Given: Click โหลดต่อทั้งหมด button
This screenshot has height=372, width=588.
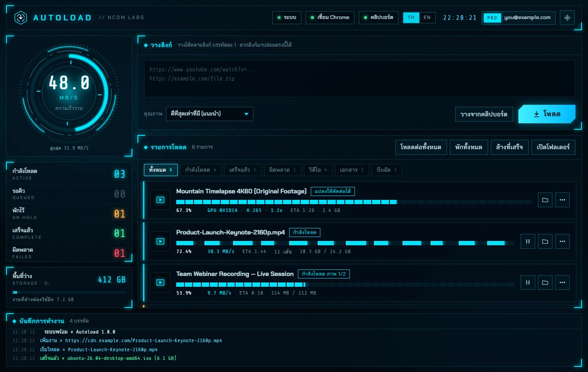Looking at the screenshot, I should pyautogui.click(x=421, y=147).
